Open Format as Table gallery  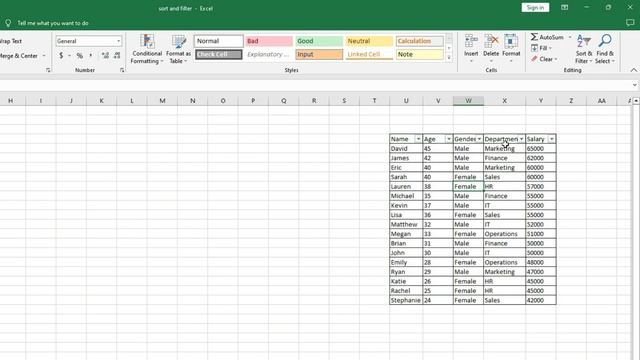click(x=178, y=49)
